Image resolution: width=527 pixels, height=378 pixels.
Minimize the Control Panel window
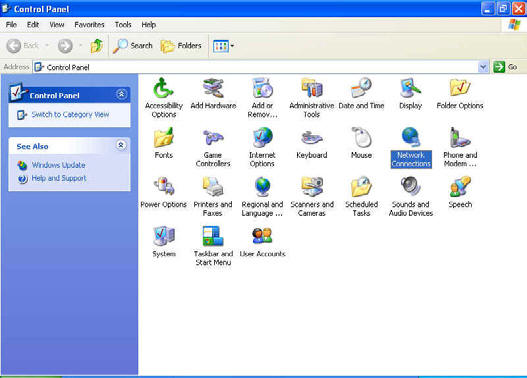488,8
